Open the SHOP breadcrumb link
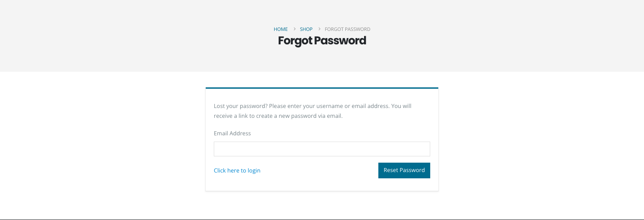This screenshot has height=220, width=644. coord(306,29)
